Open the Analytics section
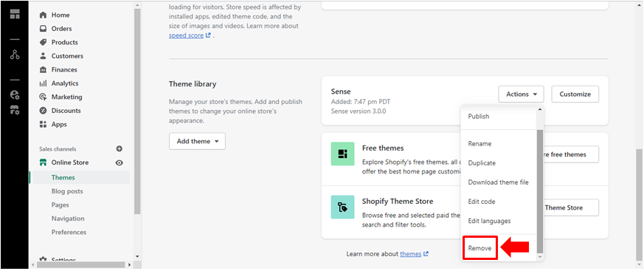The height and width of the screenshot is (271, 644). [x=65, y=83]
